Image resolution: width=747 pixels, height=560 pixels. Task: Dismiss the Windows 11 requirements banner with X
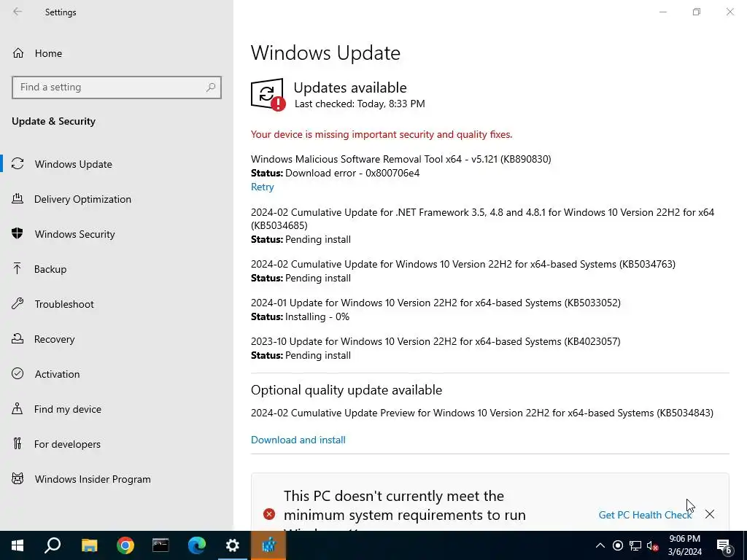710,514
